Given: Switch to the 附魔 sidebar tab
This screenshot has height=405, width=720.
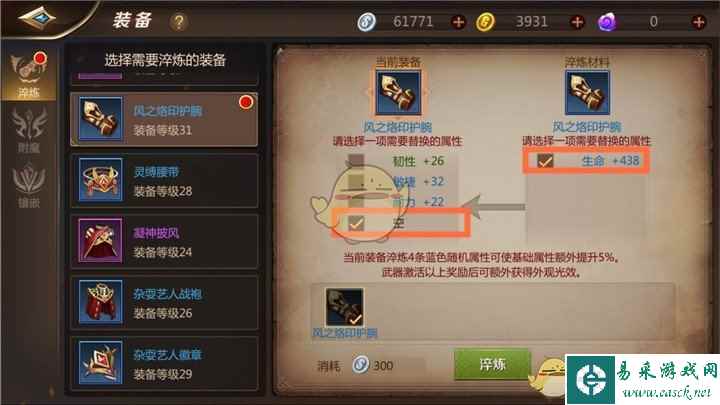Looking at the screenshot, I should pos(28,130).
